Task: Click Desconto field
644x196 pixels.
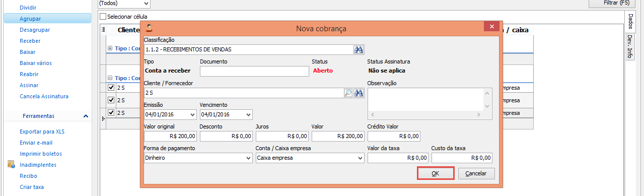Action: (x=226, y=136)
